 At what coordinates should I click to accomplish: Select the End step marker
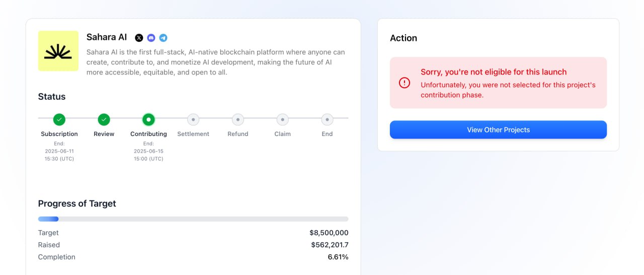(327, 119)
